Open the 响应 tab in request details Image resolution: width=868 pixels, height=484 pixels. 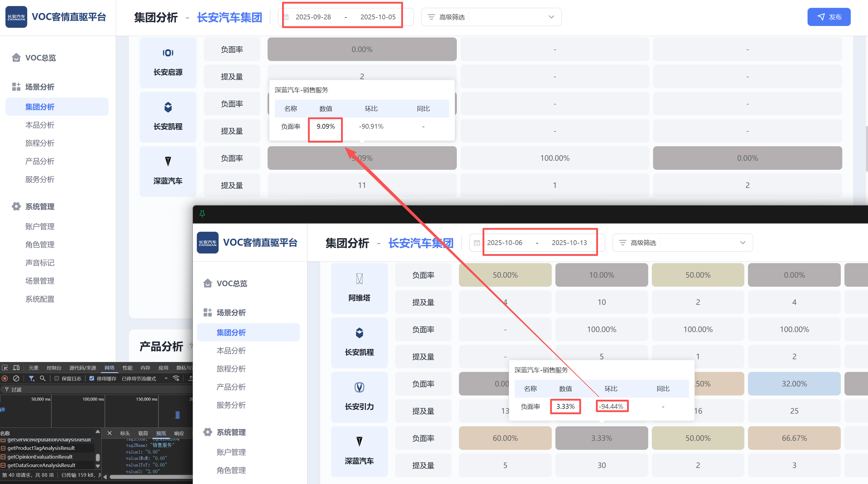[x=179, y=433]
